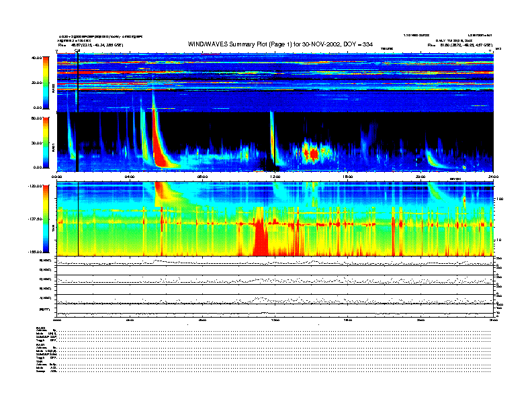The height and width of the screenshot is (411, 532).
Task: Click the narrow burst at 12:00 in RAD1
Action: [x=272, y=136]
